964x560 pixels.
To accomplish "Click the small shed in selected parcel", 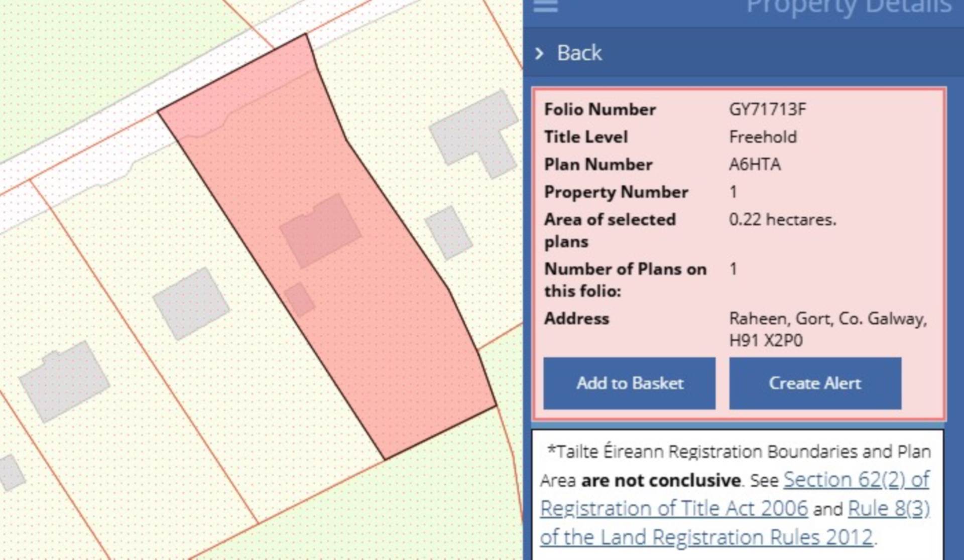I will tap(299, 300).
